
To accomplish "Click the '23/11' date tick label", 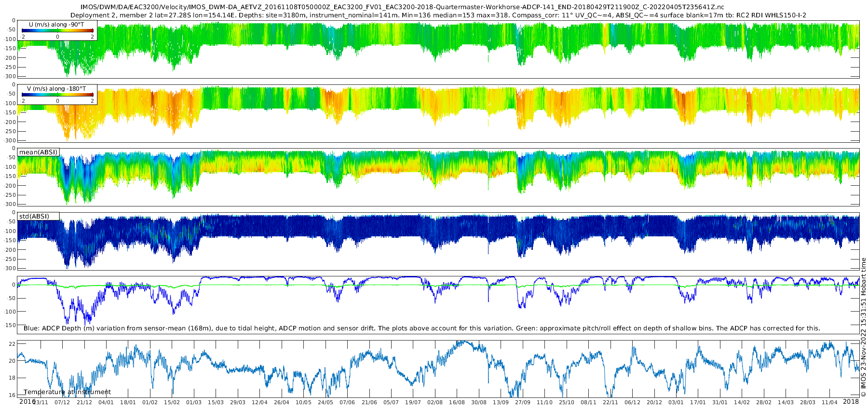I will [x=40, y=402].
